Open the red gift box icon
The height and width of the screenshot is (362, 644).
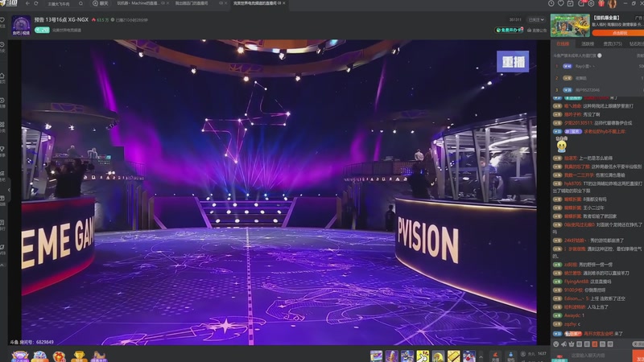[601, 3]
